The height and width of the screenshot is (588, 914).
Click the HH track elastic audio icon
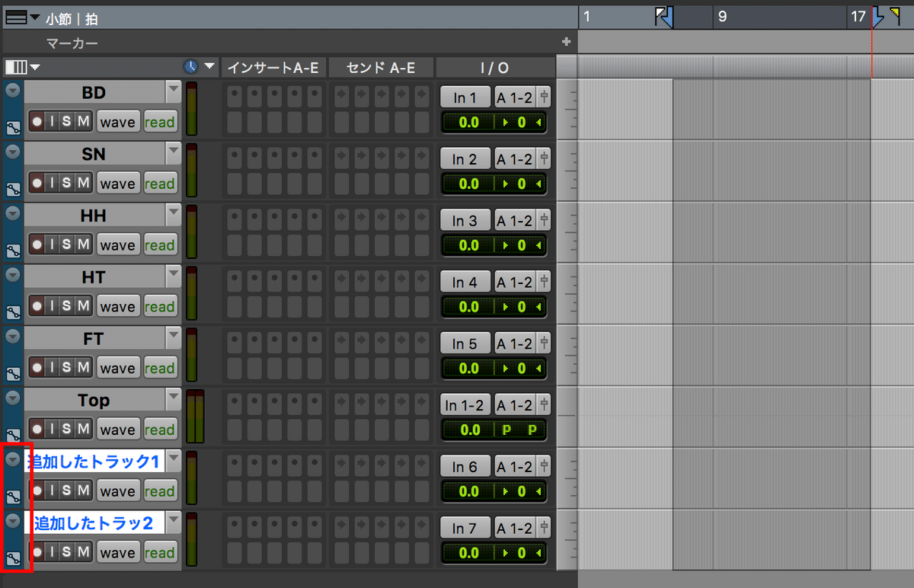click(12, 251)
